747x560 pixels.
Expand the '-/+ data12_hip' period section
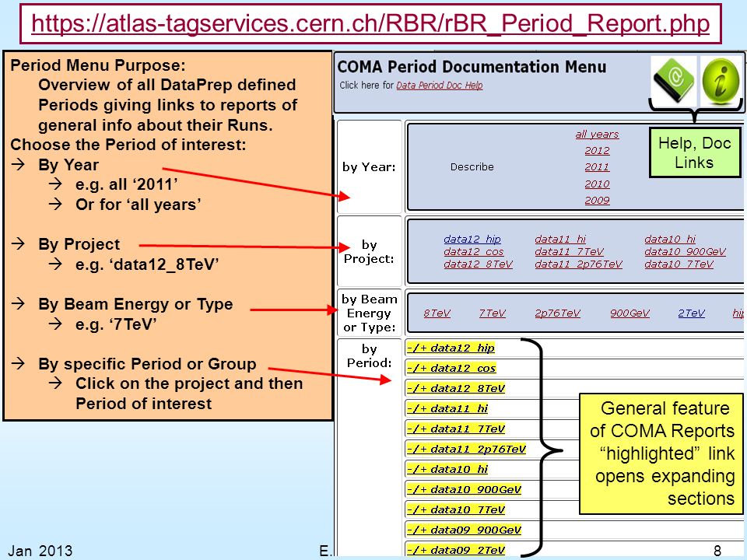(451, 348)
